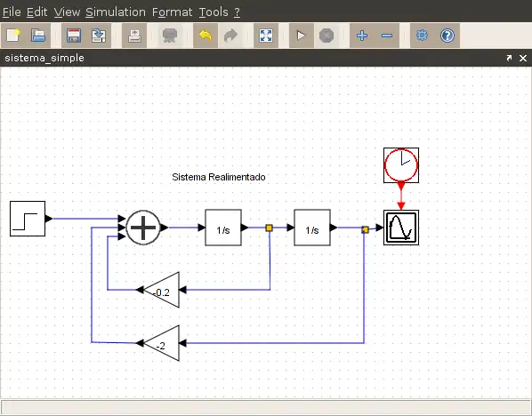Save the diagram with the floppy icon
Image resolution: width=532 pixels, height=416 pixels.
click(x=74, y=36)
